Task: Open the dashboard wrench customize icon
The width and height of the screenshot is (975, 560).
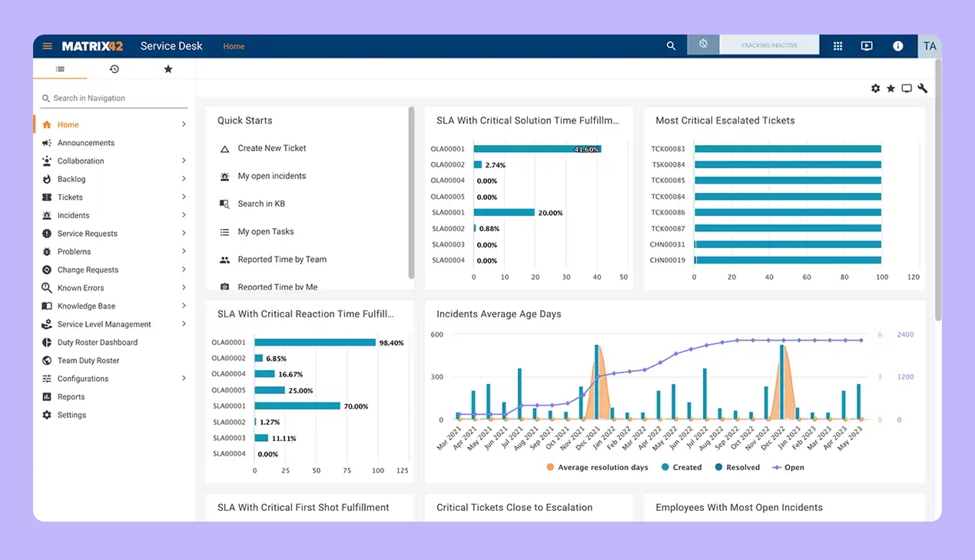Action: pos(922,88)
